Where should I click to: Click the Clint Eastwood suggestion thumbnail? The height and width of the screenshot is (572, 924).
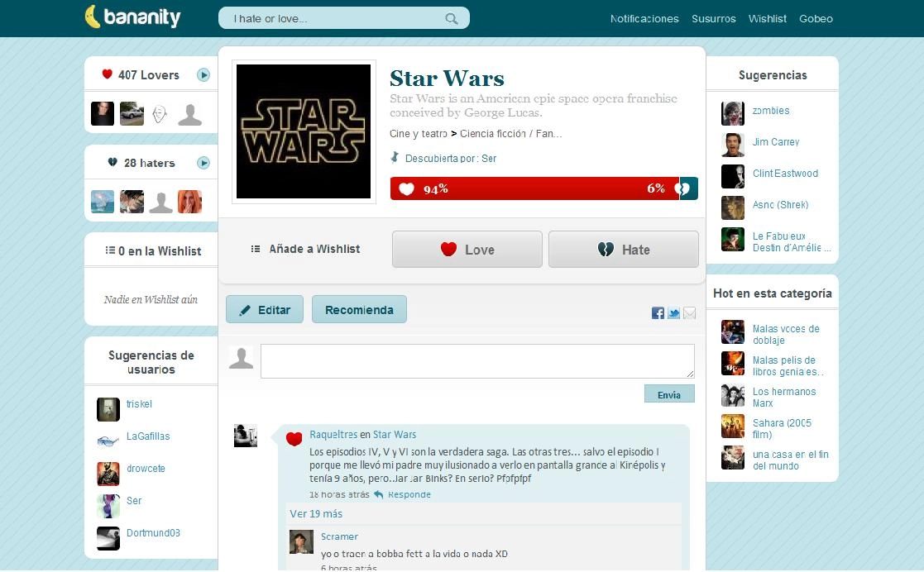(x=733, y=176)
